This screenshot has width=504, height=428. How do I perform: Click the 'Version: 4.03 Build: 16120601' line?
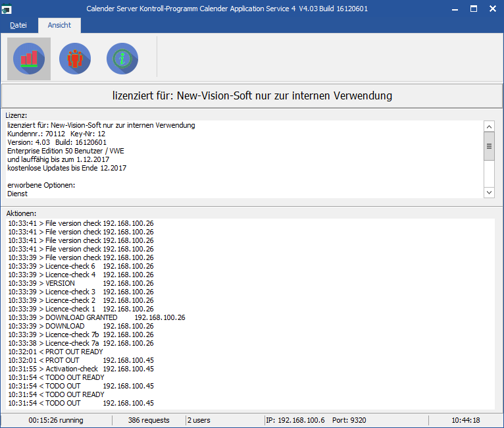pos(57,142)
